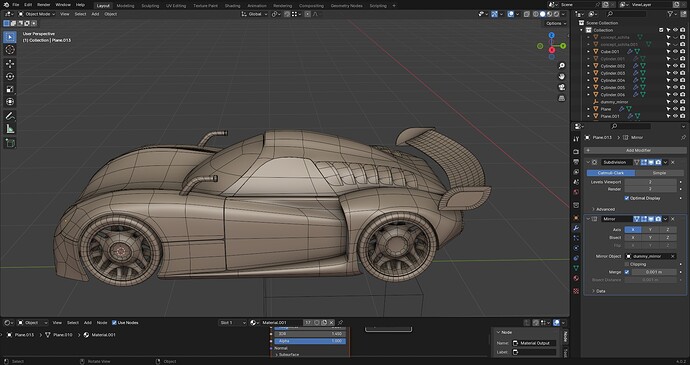Select Catmull-Clark subdivision type

pos(611,173)
